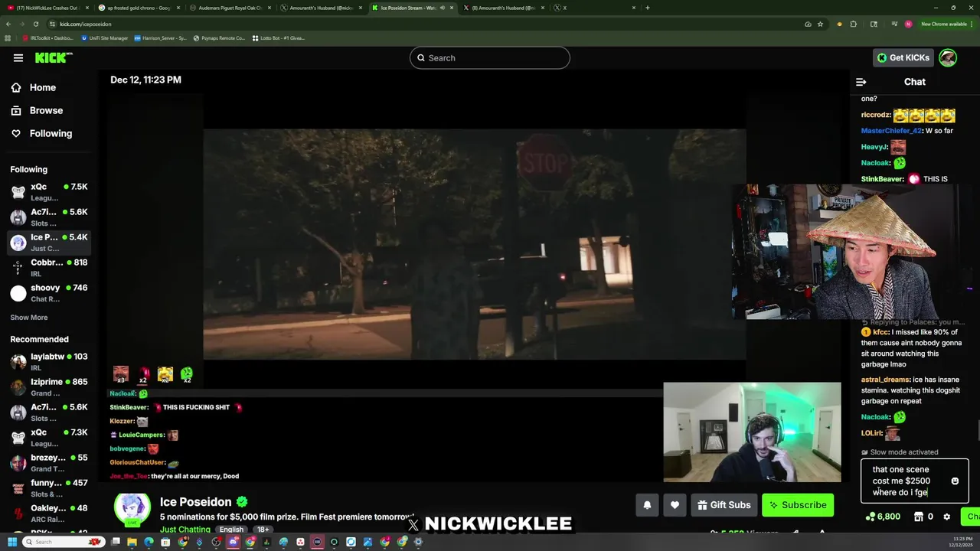Focus the Kick search box
This screenshot has height=551, width=980.
tap(490, 58)
